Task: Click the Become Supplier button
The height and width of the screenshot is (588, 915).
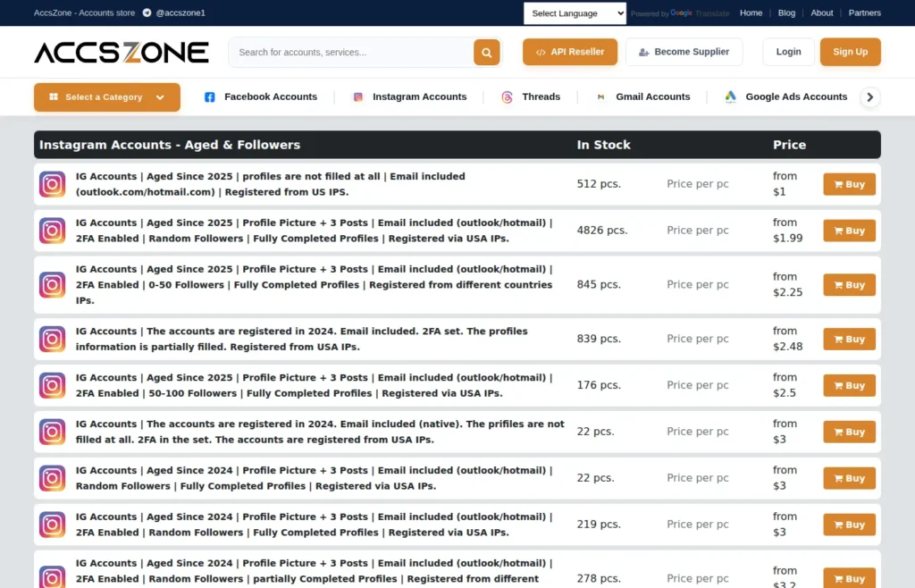Action: point(684,52)
